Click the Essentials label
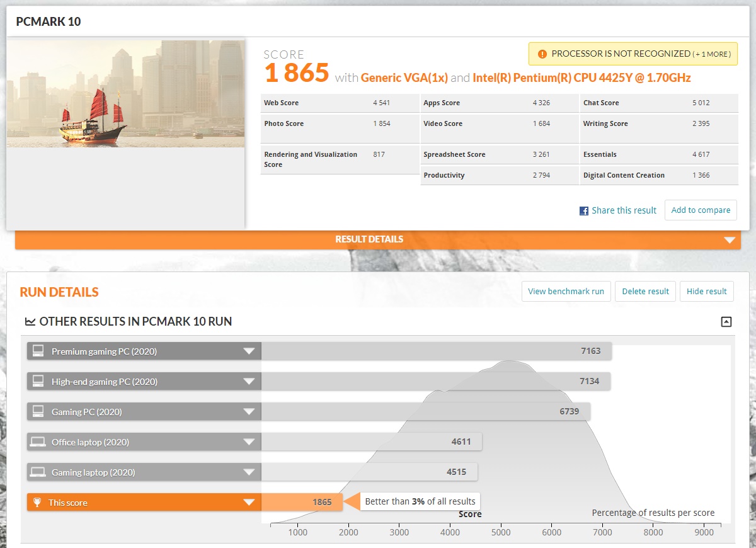This screenshot has height=548, width=756. (x=600, y=154)
